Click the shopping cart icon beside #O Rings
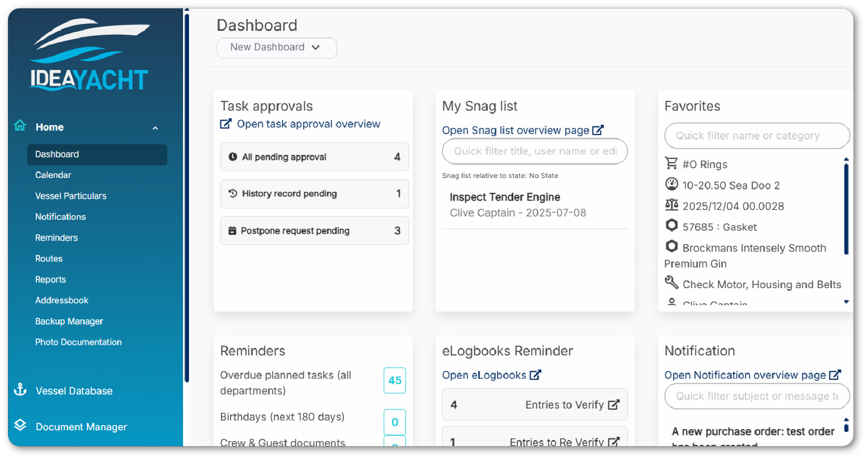868x461 pixels. (671, 163)
